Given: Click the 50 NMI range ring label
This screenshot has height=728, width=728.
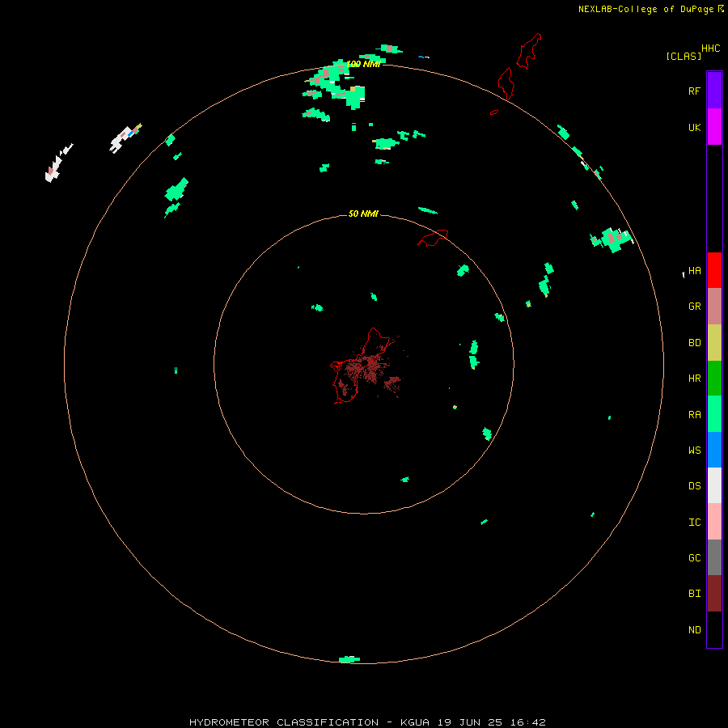Looking at the screenshot, I should (x=363, y=214).
